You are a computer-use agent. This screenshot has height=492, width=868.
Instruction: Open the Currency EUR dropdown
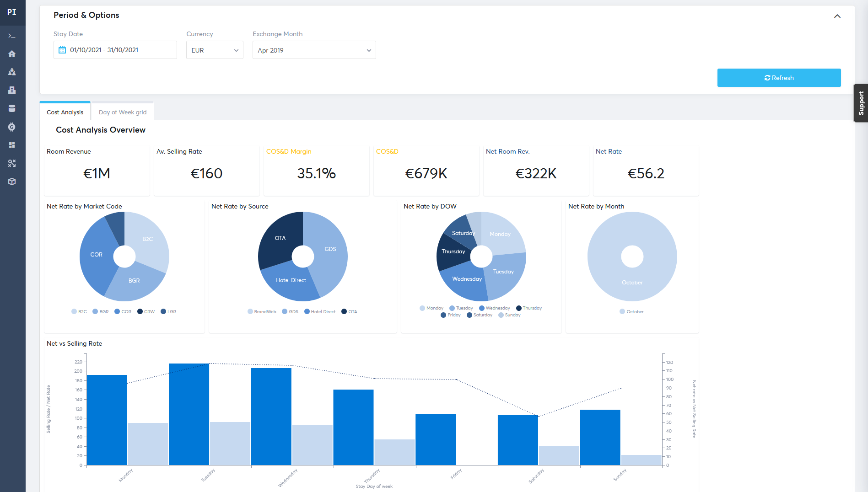point(215,50)
